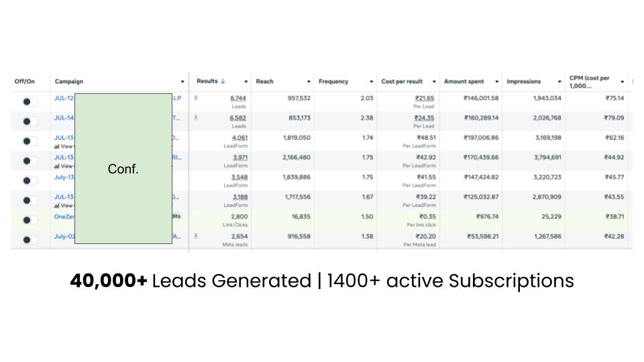Open the JUL-12 campaign link

(64, 98)
